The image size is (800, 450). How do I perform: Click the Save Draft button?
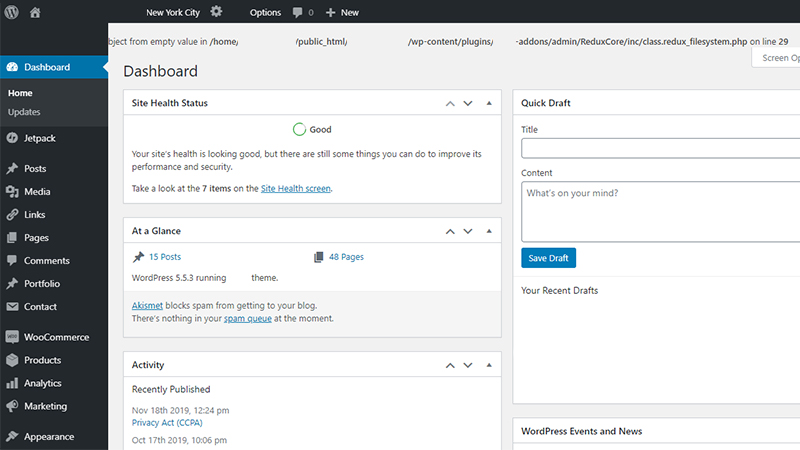pos(548,258)
